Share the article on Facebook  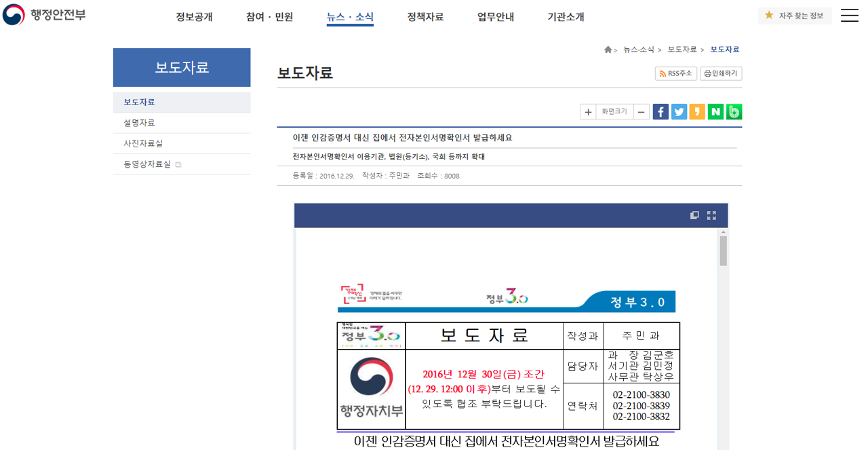click(660, 111)
